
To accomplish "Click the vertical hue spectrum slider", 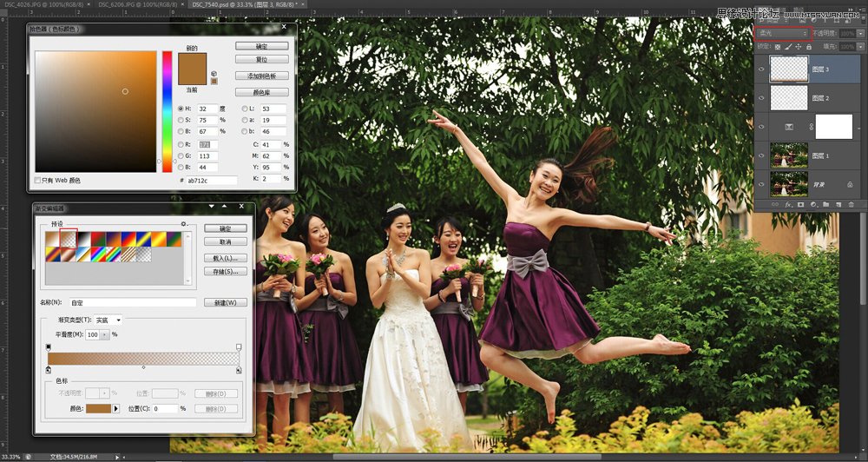I will coord(168,111).
